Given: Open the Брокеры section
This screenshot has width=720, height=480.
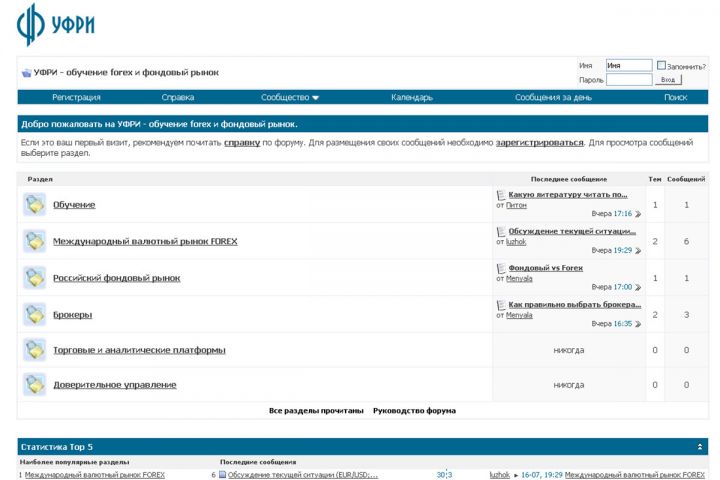Looking at the screenshot, I should [x=73, y=315].
